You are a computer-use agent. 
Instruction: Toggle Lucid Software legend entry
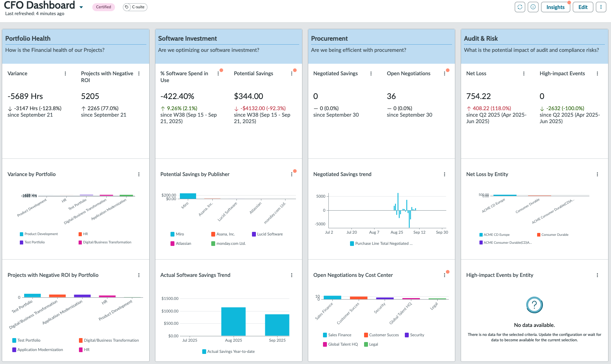(267, 234)
